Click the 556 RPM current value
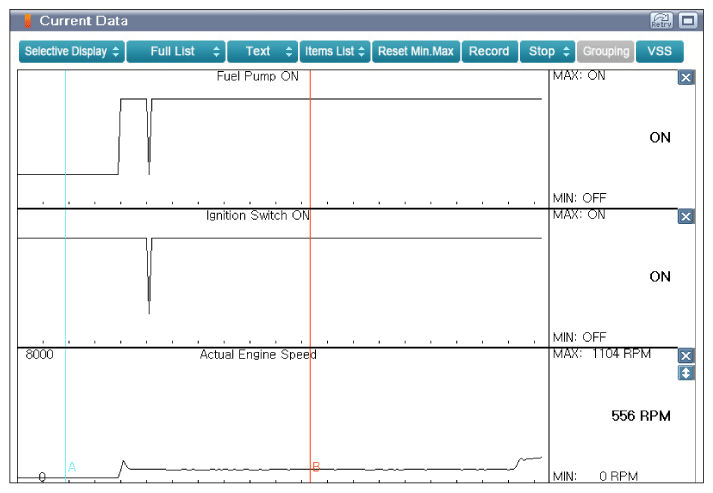The width and height of the screenshot is (713, 493). click(641, 416)
